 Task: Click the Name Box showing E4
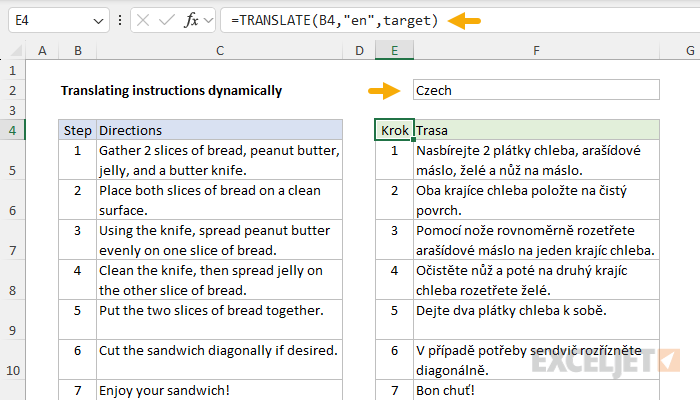click(58, 21)
